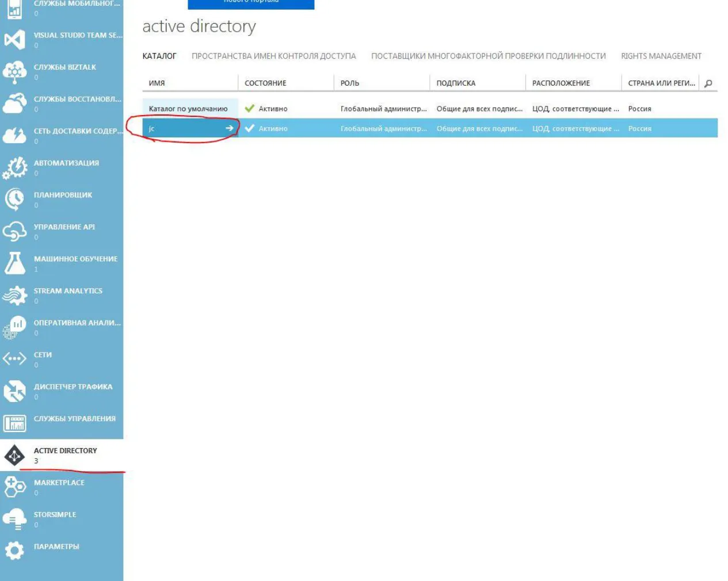
Task: Click Активно status in the jc row
Action: 273,129
